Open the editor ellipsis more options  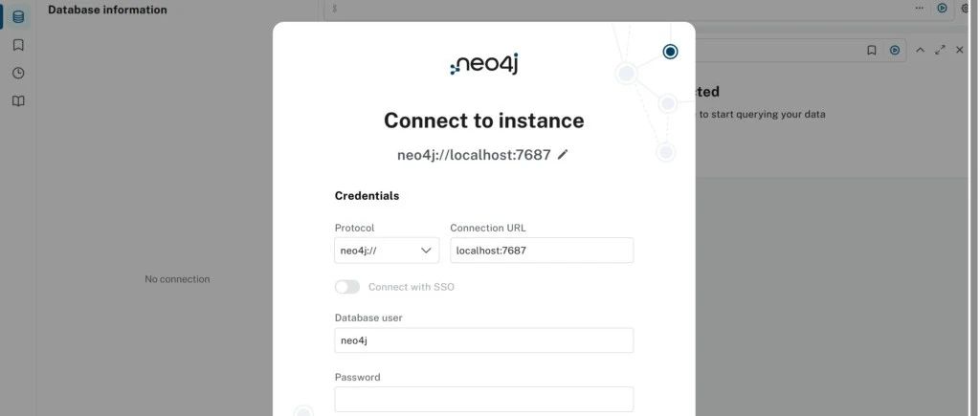point(919,8)
